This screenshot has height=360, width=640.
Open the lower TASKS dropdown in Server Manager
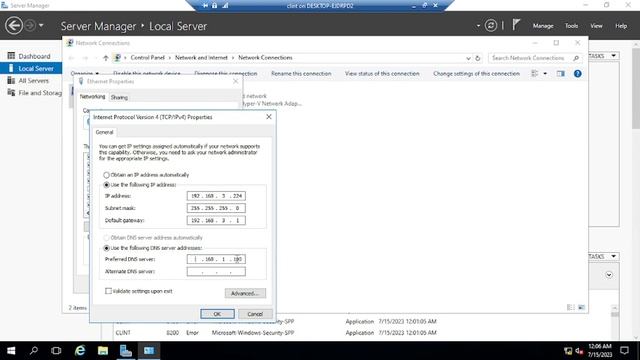(604, 256)
